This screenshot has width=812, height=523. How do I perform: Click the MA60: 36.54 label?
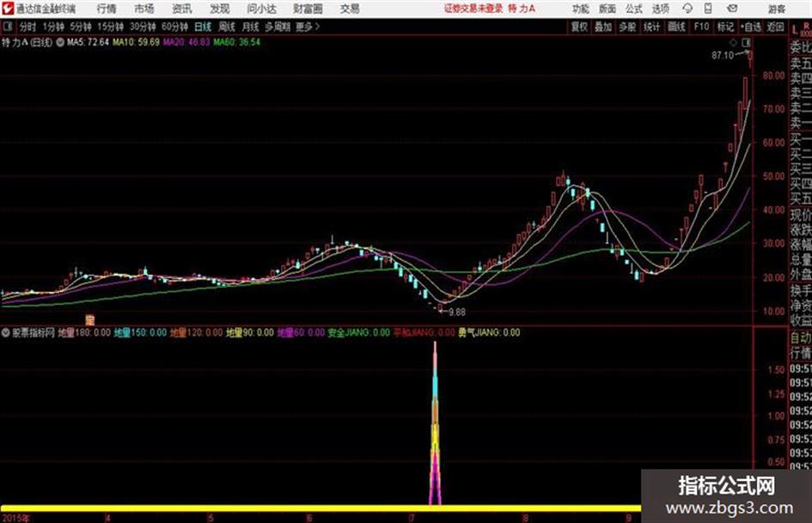tap(236, 42)
